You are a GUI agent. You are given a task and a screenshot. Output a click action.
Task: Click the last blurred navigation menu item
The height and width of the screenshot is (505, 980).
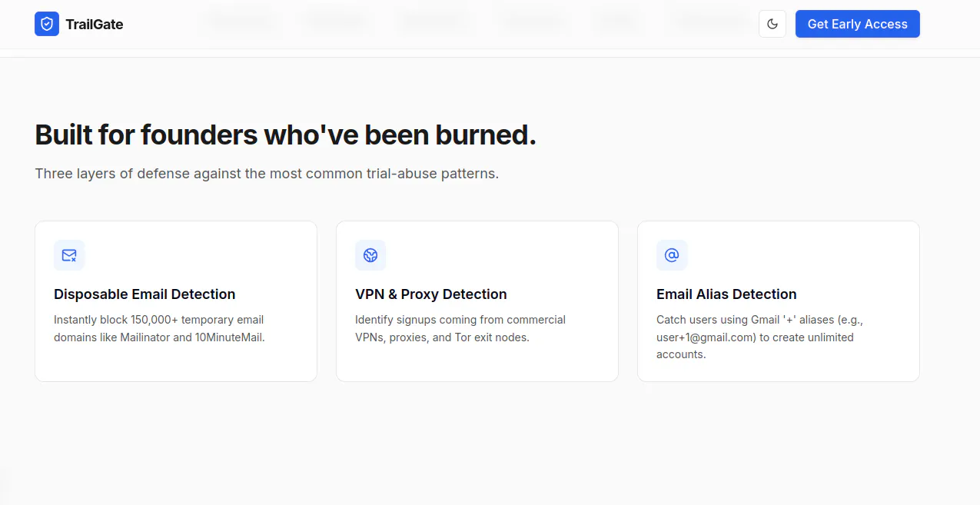(x=710, y=22)
